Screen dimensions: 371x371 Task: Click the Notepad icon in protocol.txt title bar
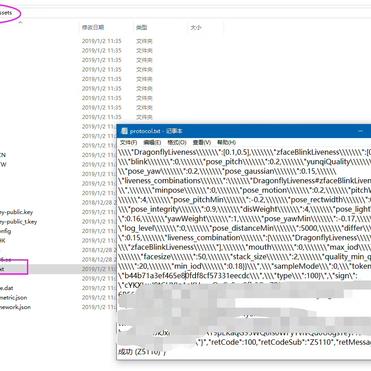[x=124, y=131]
